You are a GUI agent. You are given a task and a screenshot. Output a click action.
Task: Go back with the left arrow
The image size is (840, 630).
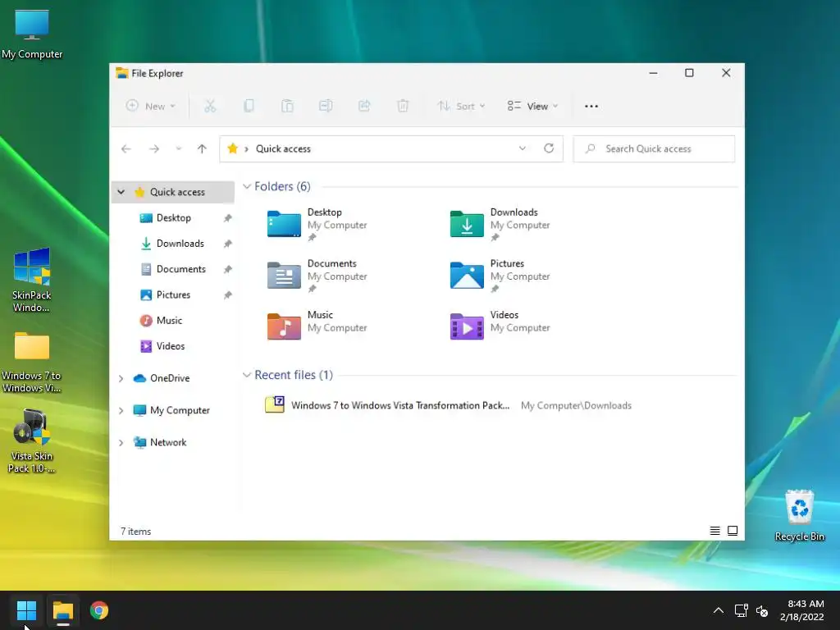point(126,149)
